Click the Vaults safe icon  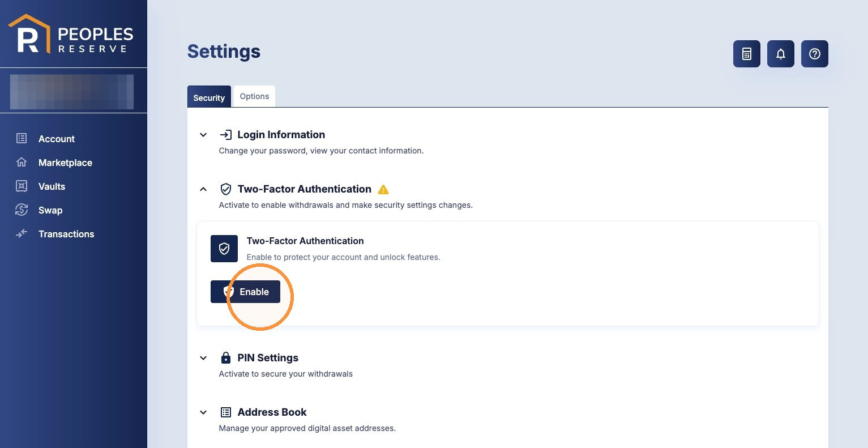click(22, 186)
